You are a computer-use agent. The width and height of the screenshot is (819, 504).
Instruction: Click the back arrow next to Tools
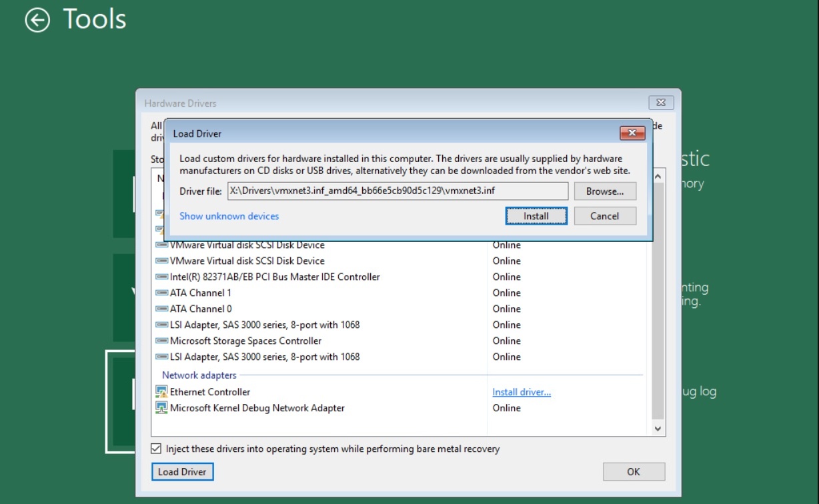point(37,20)
